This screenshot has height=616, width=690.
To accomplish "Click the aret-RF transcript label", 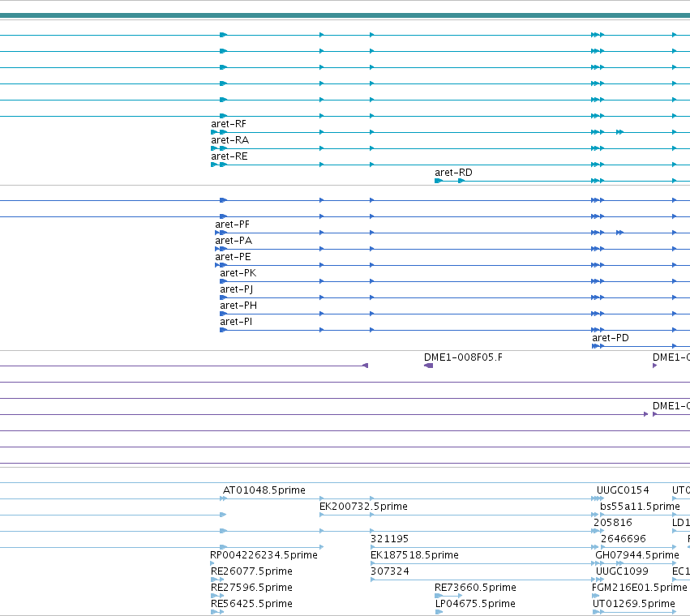I will 229,124.
